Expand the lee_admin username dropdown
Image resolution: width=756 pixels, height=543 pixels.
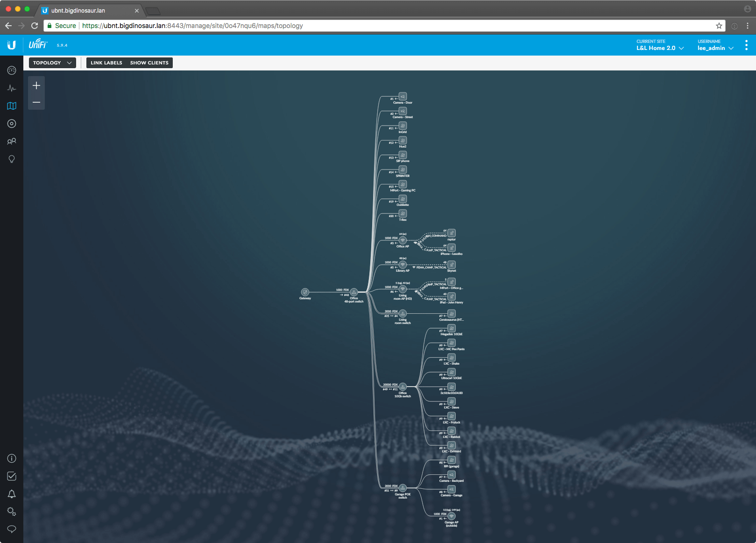tap(715, 48)
